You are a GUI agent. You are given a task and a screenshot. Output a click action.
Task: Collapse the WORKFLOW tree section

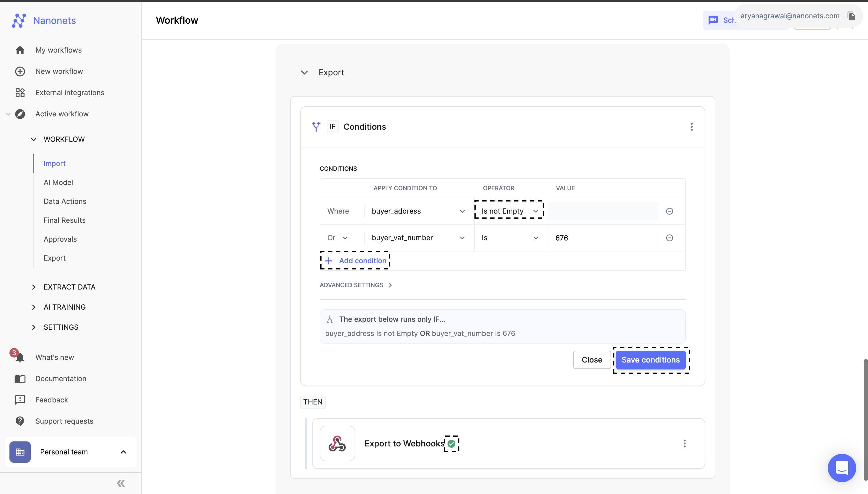(x=34, y=139)
